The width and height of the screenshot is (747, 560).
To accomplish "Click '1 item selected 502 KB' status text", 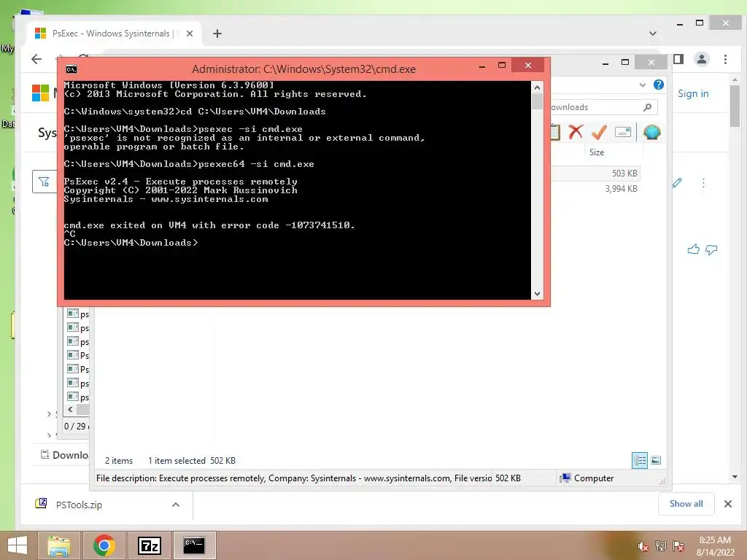I will 192,461.
